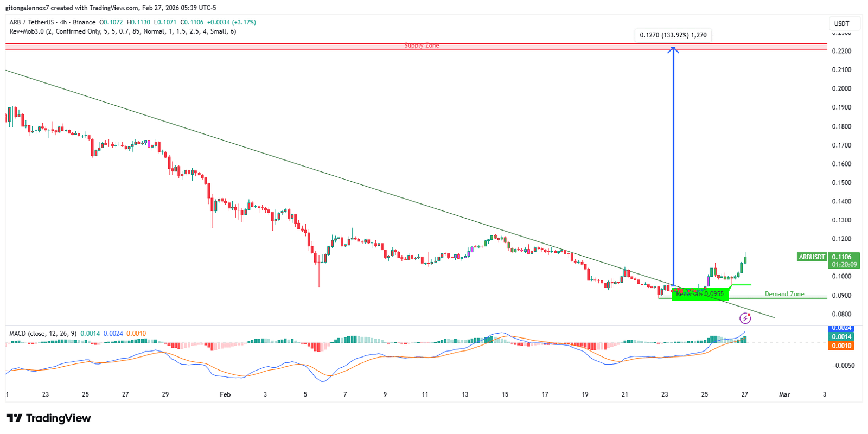Click the TradingView logo
This screenshot has width=868, height=434.
(49, 418)
